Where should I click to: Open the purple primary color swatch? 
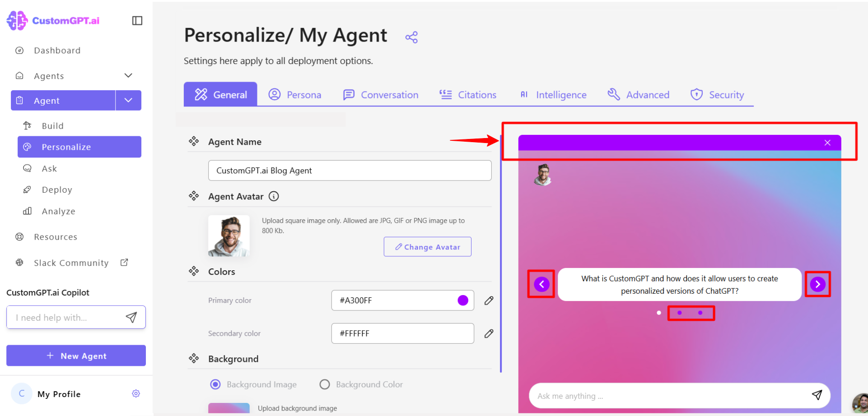[x=463, y=300]
